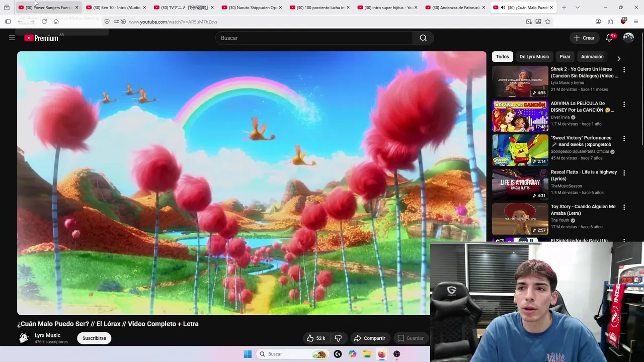Open tracking protection shield icon

[107, 22]
